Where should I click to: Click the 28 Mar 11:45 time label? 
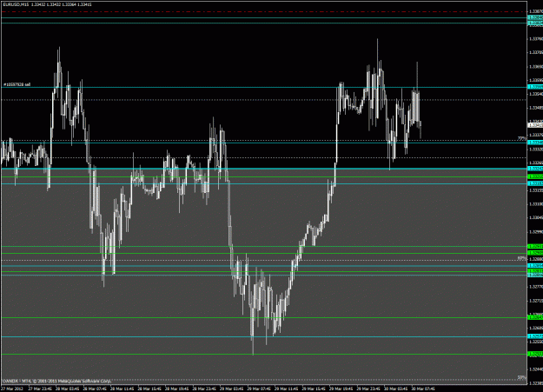click(x=123, y=389)
